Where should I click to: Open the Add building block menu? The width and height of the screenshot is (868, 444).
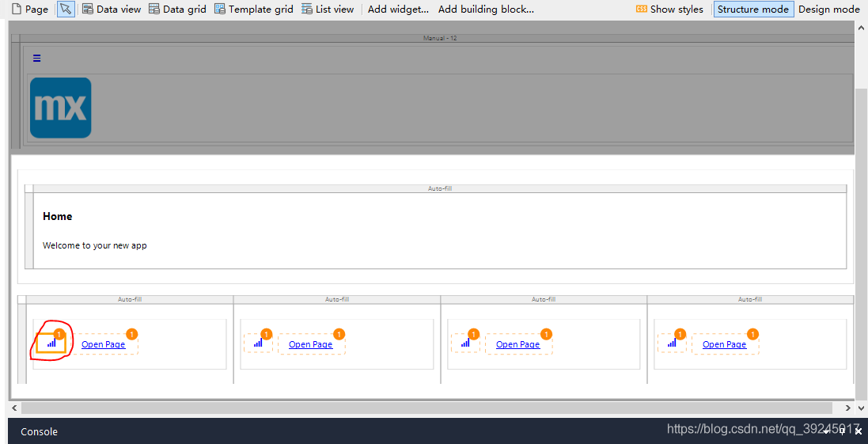tap(486, 9)
